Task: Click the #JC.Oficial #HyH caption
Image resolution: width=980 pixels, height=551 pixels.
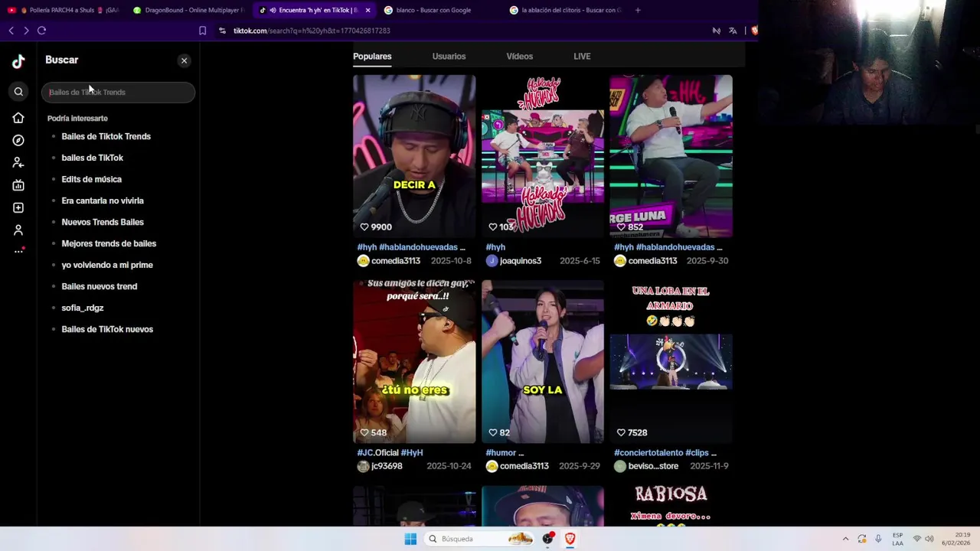Action: click(390, 452)
